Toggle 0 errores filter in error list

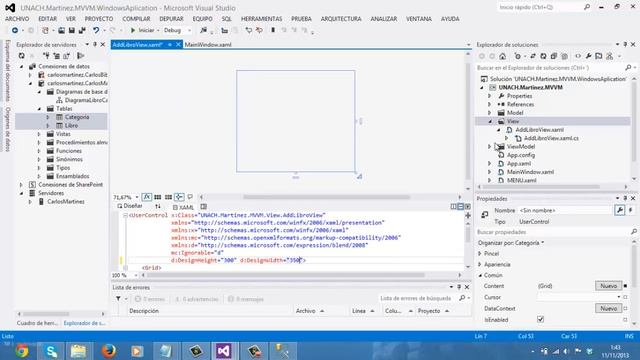coord(150,299)
